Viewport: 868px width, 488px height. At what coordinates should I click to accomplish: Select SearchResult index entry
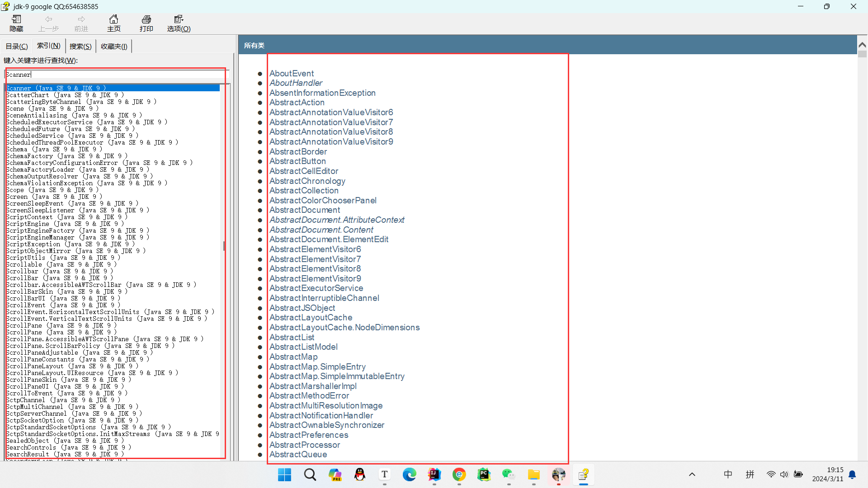[65, 454]
